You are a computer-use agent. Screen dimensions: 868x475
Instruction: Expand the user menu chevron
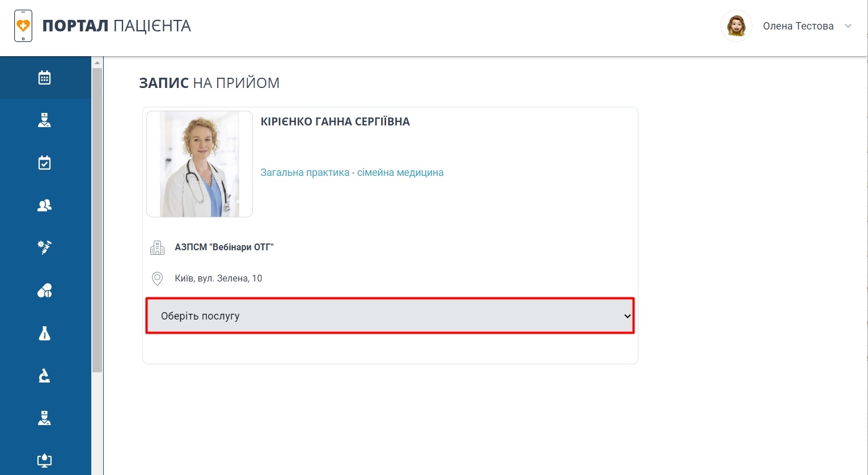(x=848, y=26)
